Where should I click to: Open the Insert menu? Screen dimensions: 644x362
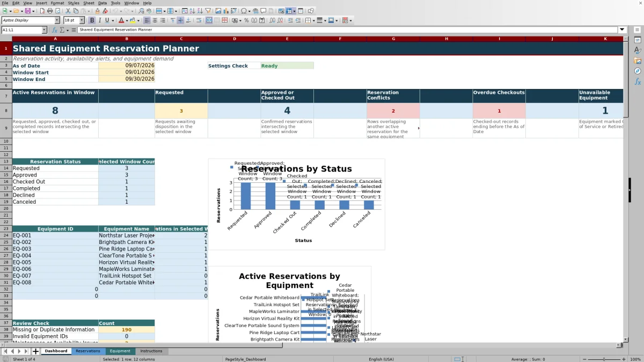pos(41,3)
